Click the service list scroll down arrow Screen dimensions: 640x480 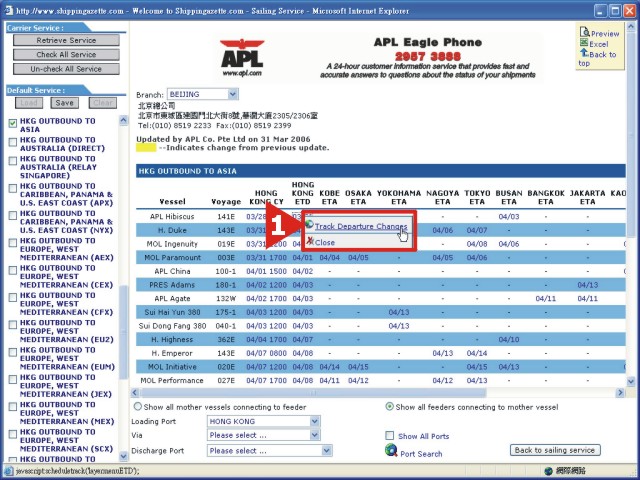click(123, 456)
